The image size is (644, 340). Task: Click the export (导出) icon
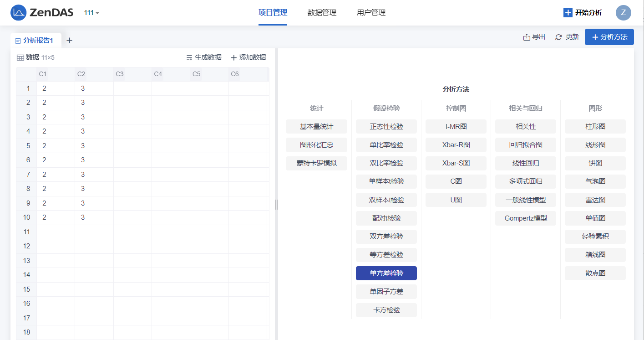pos(527,37)
